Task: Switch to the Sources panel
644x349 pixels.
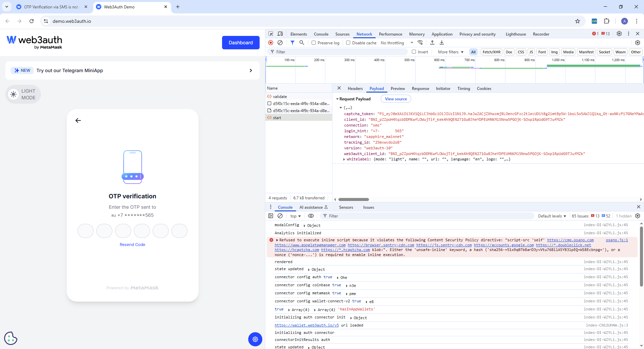Action: (342, 34)
